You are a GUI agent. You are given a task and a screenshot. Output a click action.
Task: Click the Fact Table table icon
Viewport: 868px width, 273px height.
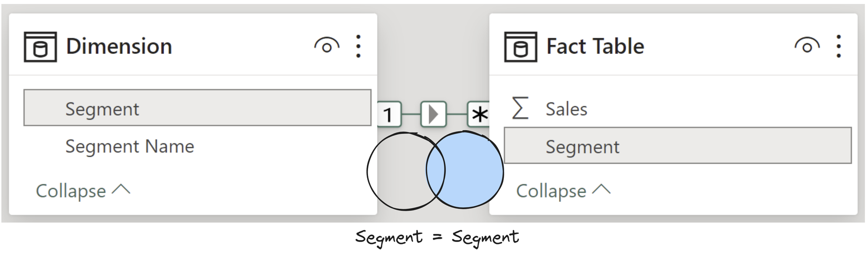(x=520, y=47)
